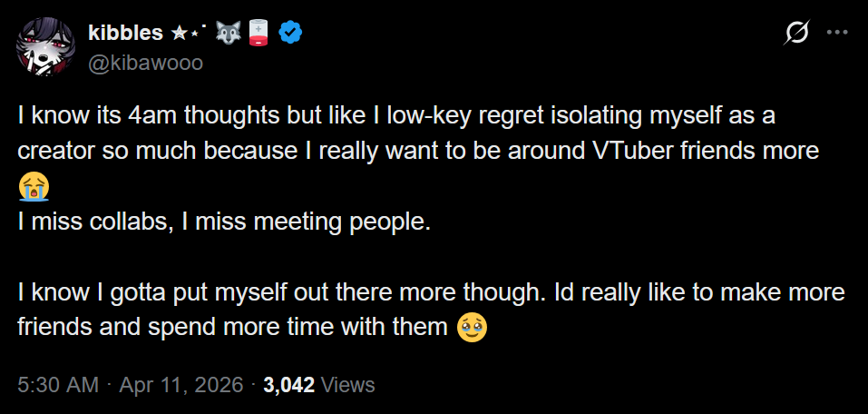Viewport: 868px width, 414px height.
Task: Click the teary smiling emoji at end
Action: (472, 328)
